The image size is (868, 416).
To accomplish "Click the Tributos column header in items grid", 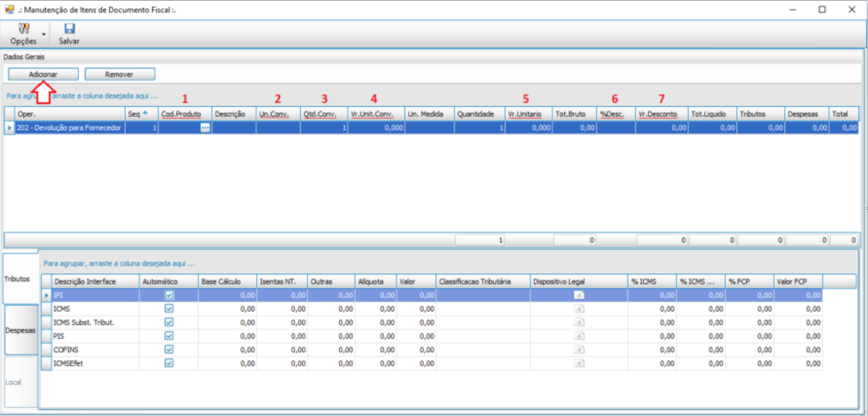I will (x=761, y=113).
